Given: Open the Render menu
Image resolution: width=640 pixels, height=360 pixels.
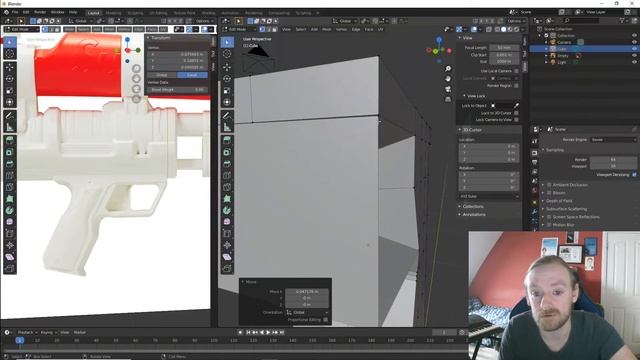Looking at the screenshot, I should click(40, 12).
